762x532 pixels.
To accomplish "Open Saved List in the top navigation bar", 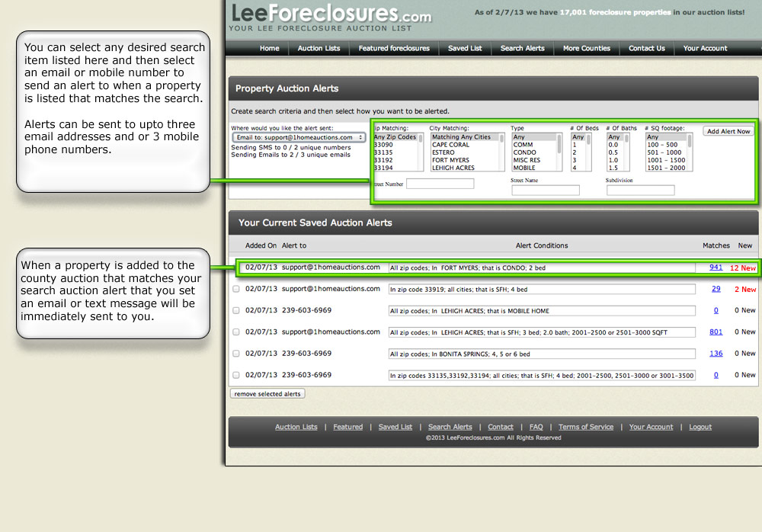I will tap(465, 48).
